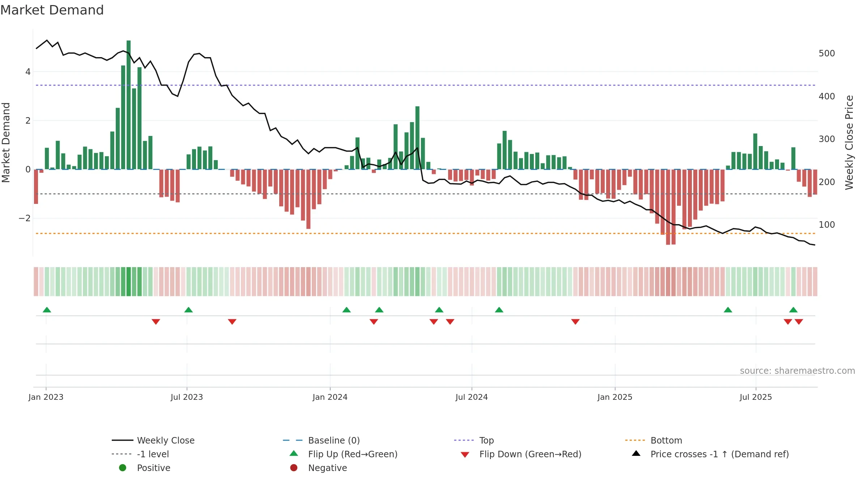The width and height of the screenshot is (868, 488).
Task: Click the tallest green demand bar above 5
Action: (128, 105)
